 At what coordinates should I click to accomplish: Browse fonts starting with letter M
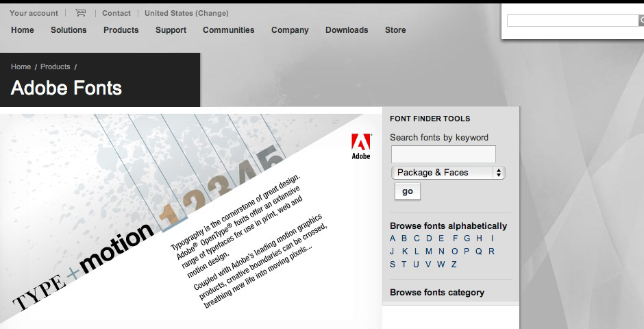pyautogui.click(x=429, y=252)
